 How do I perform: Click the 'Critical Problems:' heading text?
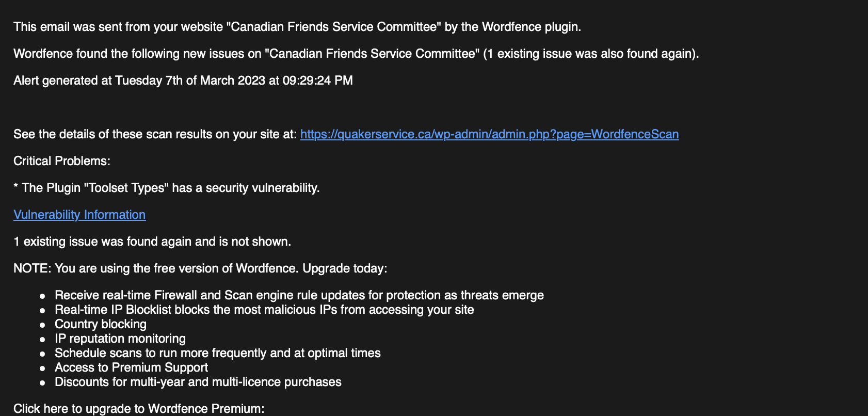62,161
